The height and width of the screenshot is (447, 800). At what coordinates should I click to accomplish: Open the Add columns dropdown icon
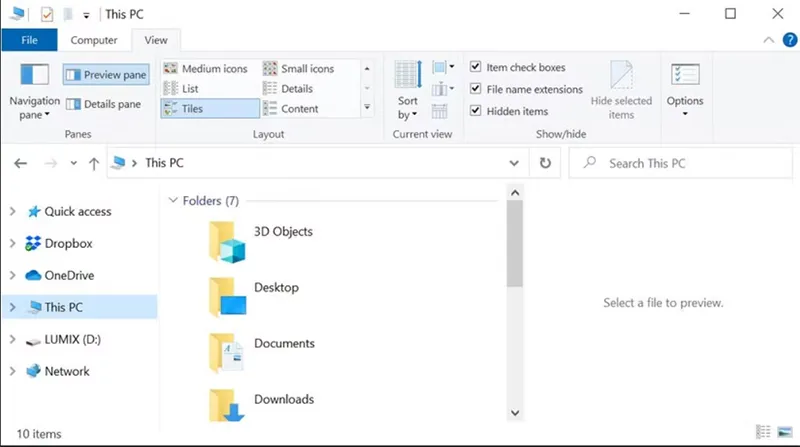coord(443,89)
